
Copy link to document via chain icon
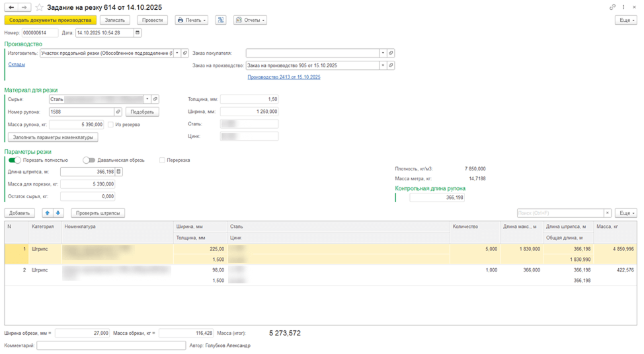click(613, 7)
